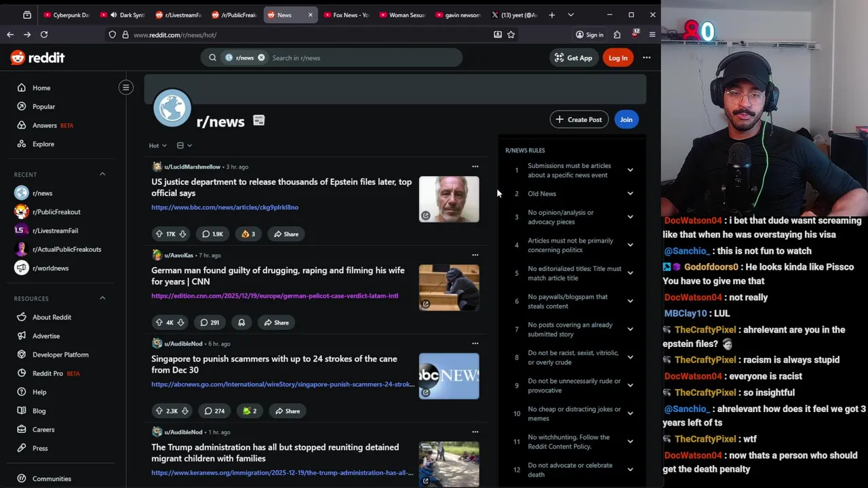Open u/AudibleNod profile on Singapore post
Viewport: 868px width, 488px height.
coord(183,344)
